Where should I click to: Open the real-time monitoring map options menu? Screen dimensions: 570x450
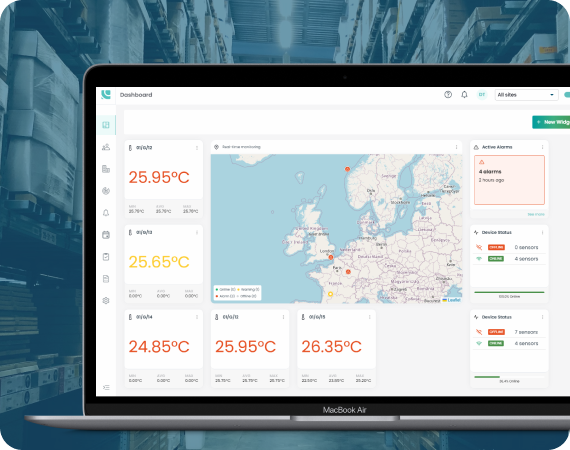tap(457, 147)
